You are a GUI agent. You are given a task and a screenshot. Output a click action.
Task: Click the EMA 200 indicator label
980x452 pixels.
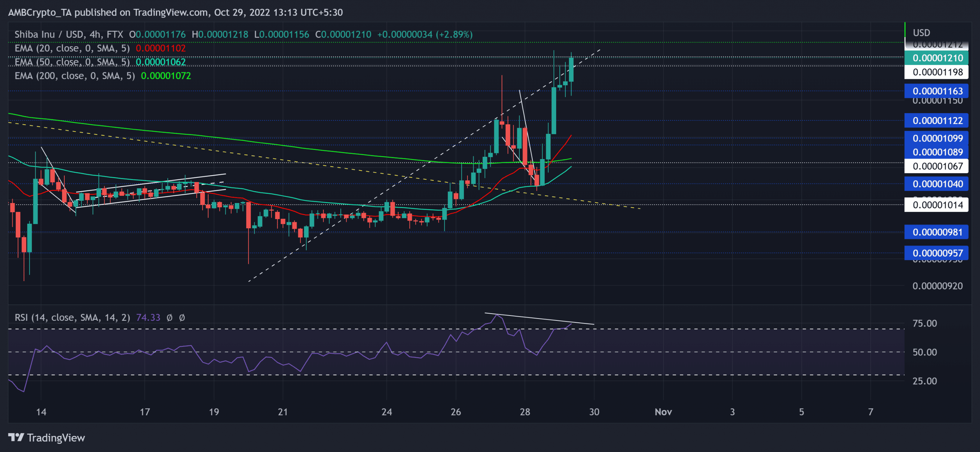click(x=75, y=76)
